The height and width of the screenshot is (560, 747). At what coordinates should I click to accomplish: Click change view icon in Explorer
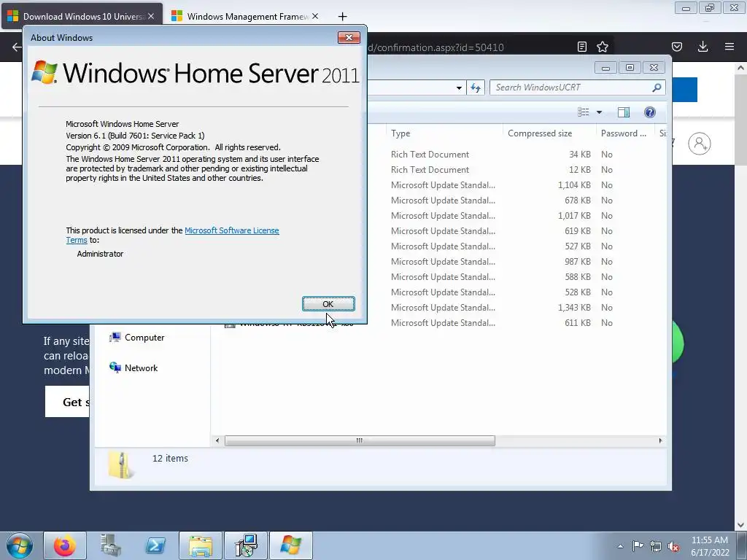click(583, 112)
